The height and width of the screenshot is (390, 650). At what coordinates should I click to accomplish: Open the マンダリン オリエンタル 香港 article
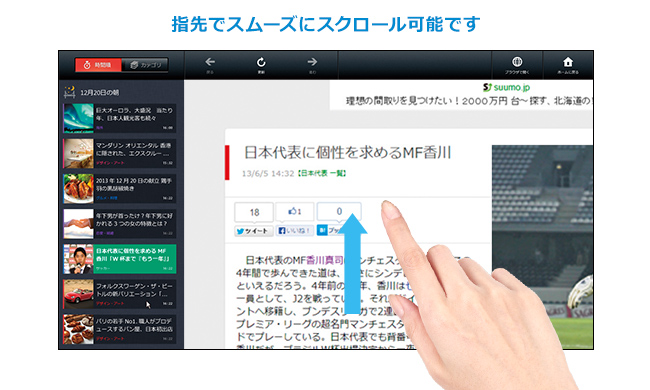pyautogui.click(x=120, y=153)
